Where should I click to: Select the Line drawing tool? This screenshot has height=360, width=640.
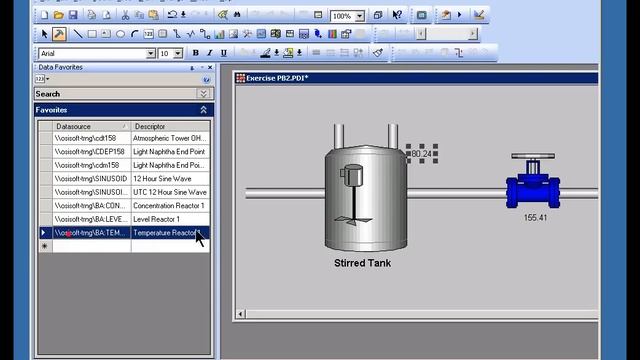[x=78, y=34]
